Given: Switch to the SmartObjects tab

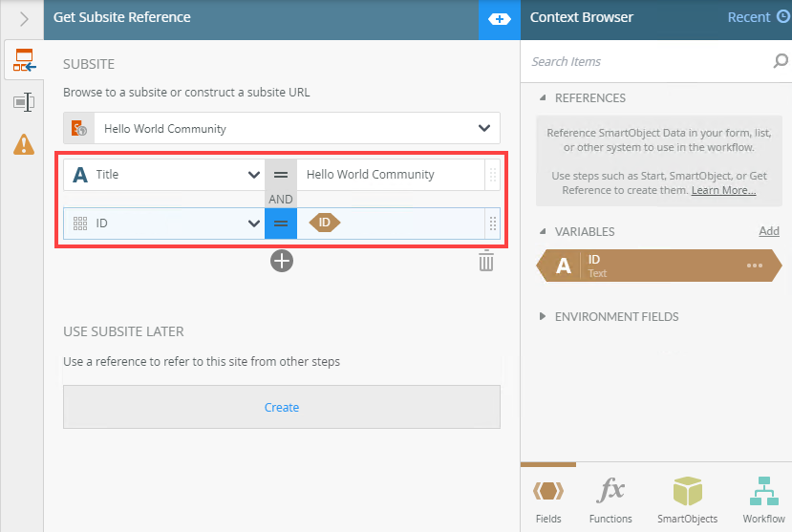Looking at the screenshot, I should point(687,499).
